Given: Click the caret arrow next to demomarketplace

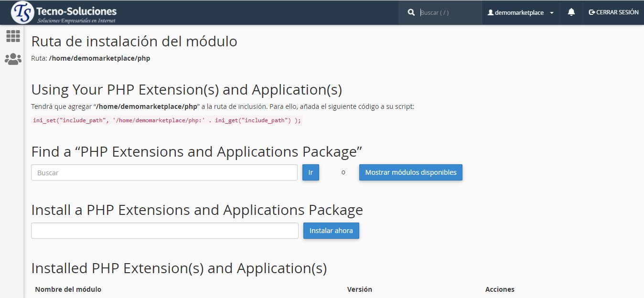Looking at the screenshot, I should click(x=552, y=13).
